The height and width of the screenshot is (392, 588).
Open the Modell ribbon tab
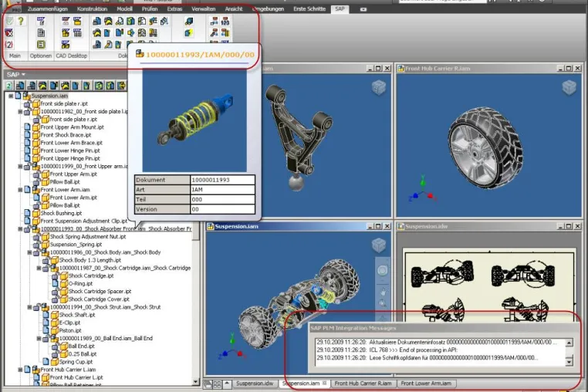click(124, 8)
